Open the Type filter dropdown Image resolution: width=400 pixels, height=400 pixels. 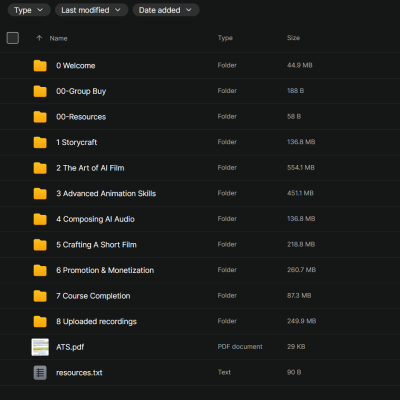tap(29, 10)
